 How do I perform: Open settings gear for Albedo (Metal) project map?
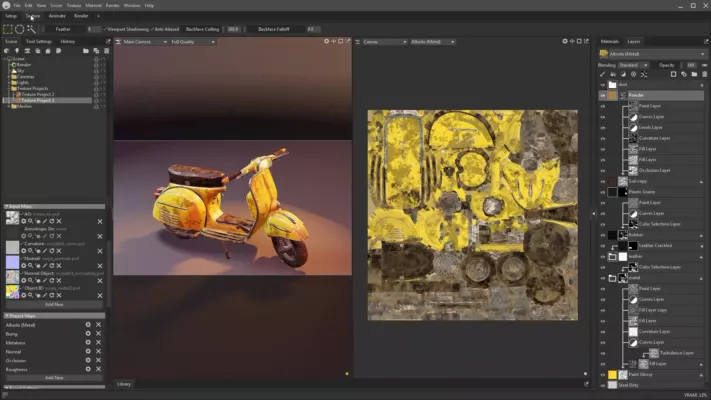click(x=88, y=325)
